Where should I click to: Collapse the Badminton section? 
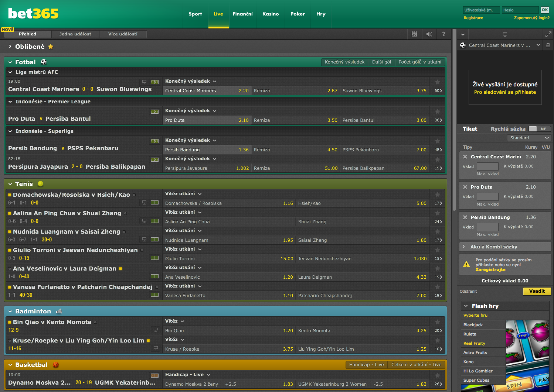click(10, 312)
